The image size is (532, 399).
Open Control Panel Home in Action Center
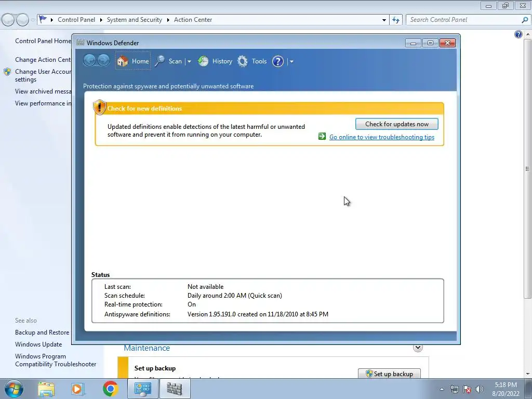click(43, 41)
